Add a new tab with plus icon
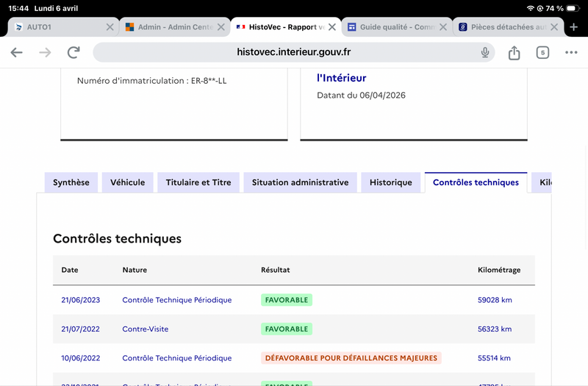The image size is (588, 386). [574, 27]
